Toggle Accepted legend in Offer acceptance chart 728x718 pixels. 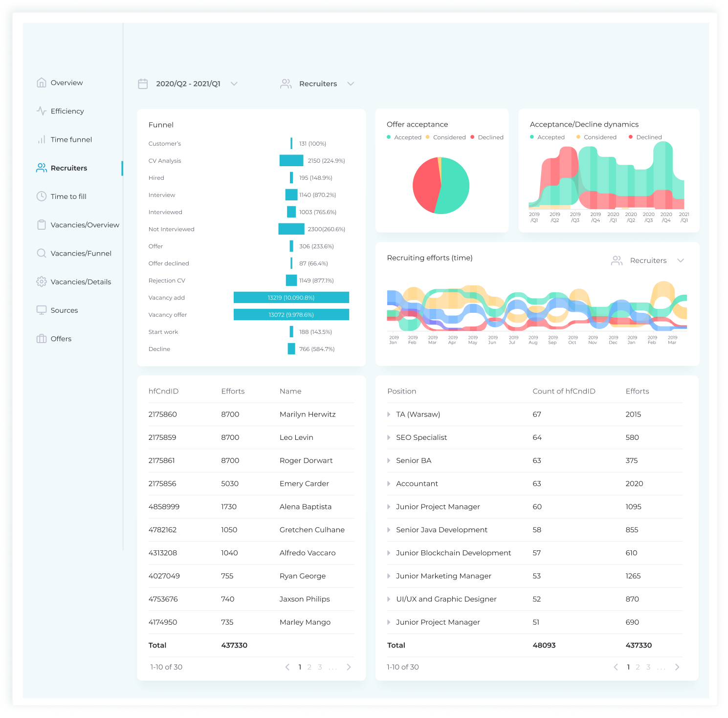(x=404, y=137)
